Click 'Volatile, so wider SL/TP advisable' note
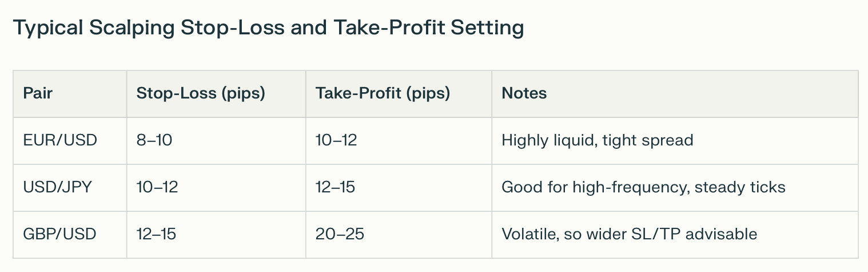Image resolution: width=868 pixels, height=272 pixels. [629, 234]
